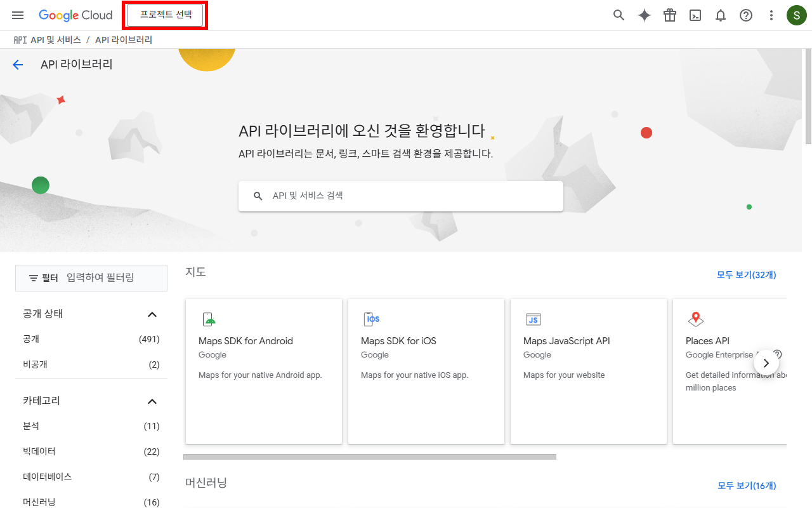Open the Maps SDK for iOS title
Screen dimensions: 812x508
pos(398,341)
